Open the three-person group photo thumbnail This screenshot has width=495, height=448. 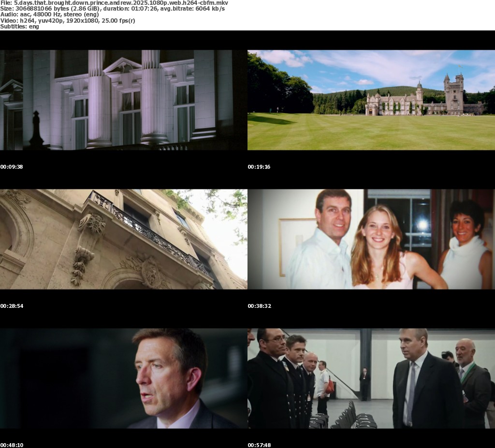tap(371, 239)
